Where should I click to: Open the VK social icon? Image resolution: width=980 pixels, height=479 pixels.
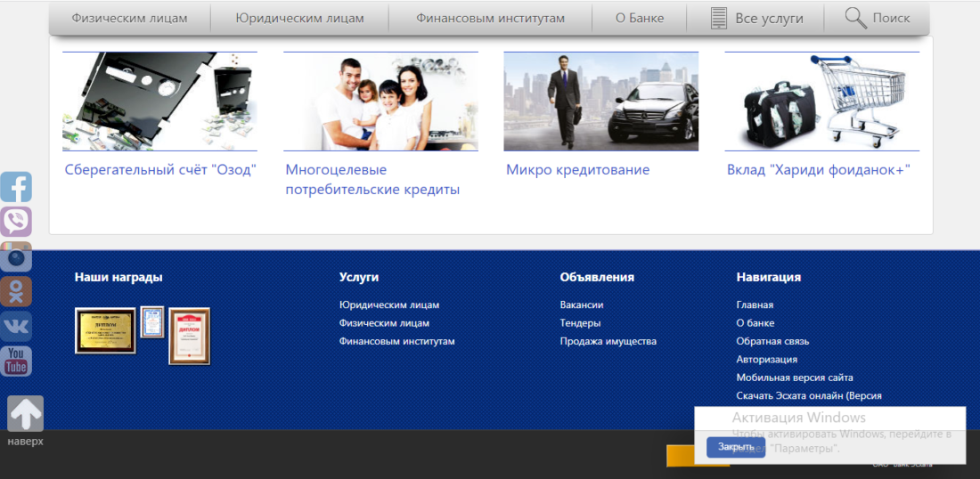pyautogui.click(x=16, y=326)
